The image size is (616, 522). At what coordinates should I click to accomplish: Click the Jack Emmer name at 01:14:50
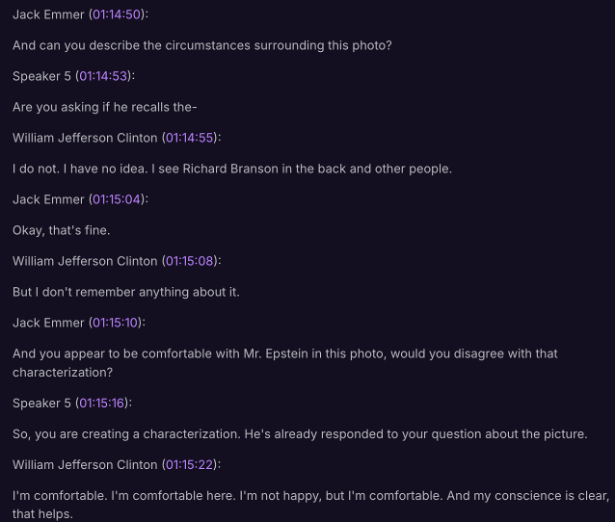(x=48, y=15)
